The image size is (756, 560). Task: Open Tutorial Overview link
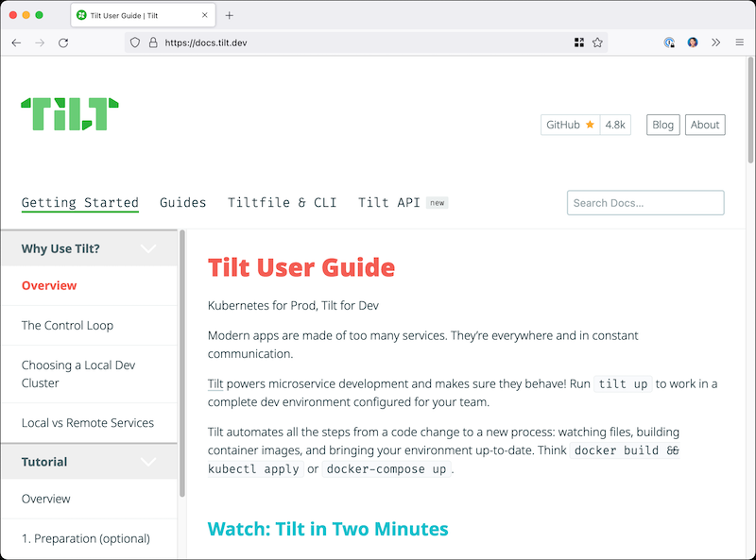45,499
